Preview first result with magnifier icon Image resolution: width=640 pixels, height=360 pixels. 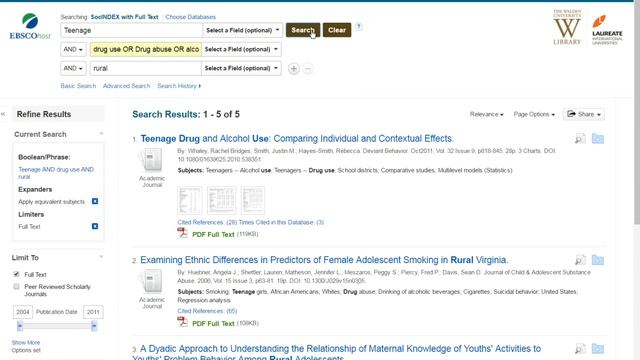pyautogui.click(x=580, y=139)
